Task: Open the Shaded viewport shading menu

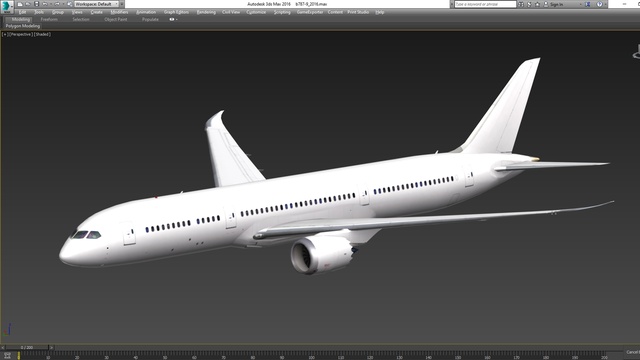Action: coord(42,34)
